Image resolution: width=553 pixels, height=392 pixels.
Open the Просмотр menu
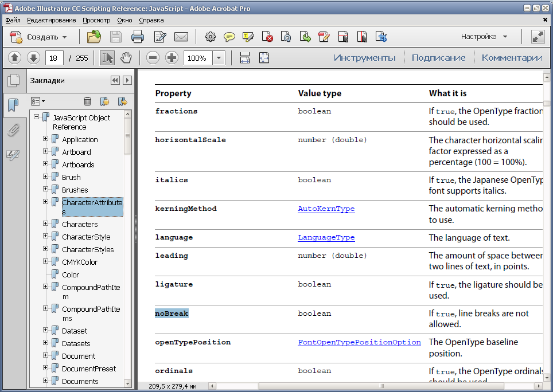96,20
